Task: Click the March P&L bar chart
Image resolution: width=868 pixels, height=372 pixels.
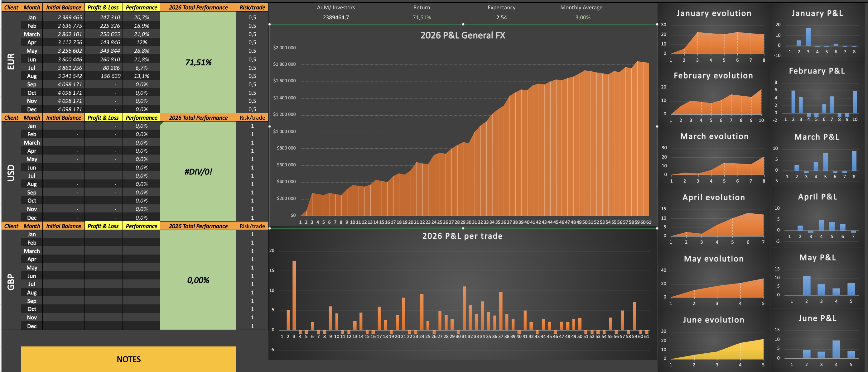Action: click(817, 158)
